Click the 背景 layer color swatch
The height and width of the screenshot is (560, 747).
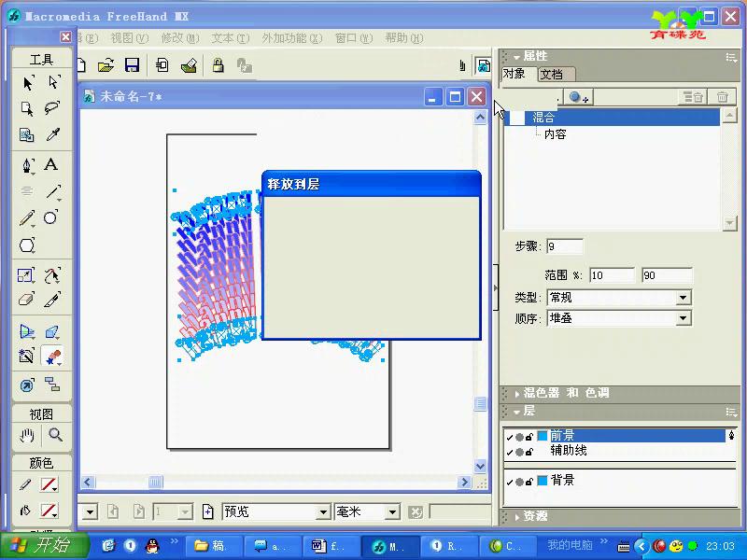(543, 481)
